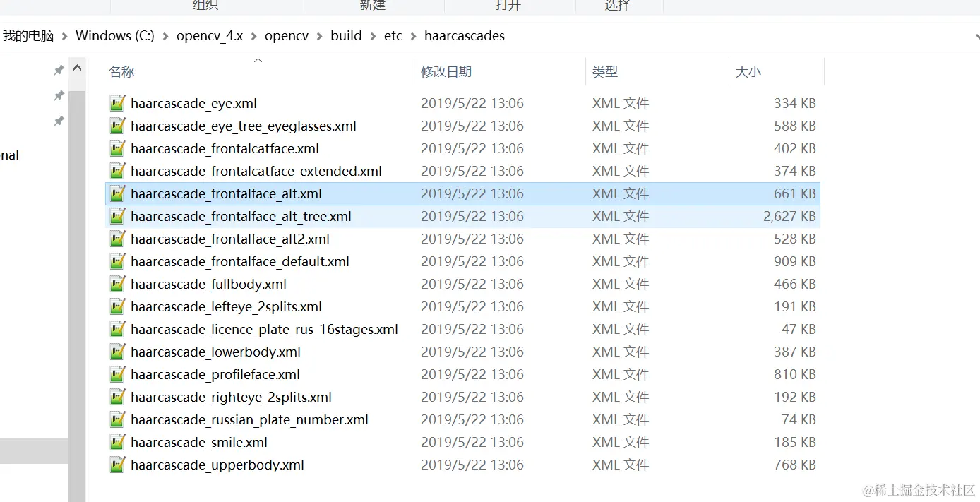Open the chevron after 我的电脑 in breadcrumb

tap(65, 36)
